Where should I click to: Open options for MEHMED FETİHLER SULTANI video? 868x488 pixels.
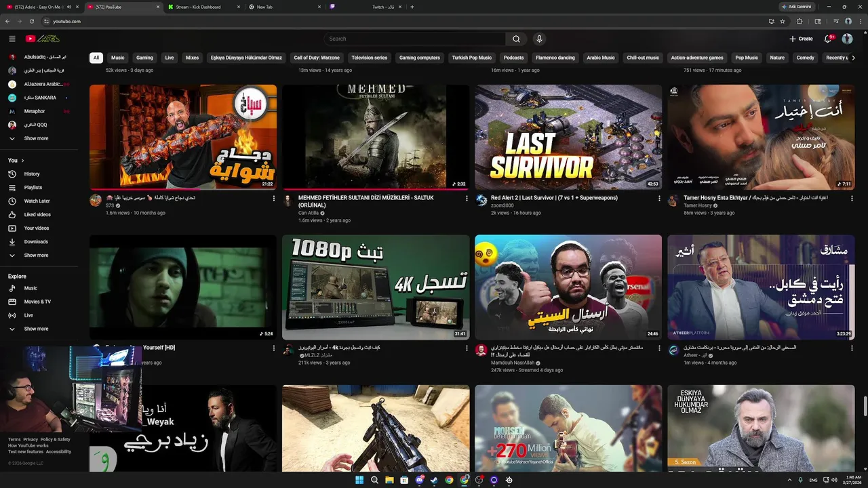pos(467,199)
